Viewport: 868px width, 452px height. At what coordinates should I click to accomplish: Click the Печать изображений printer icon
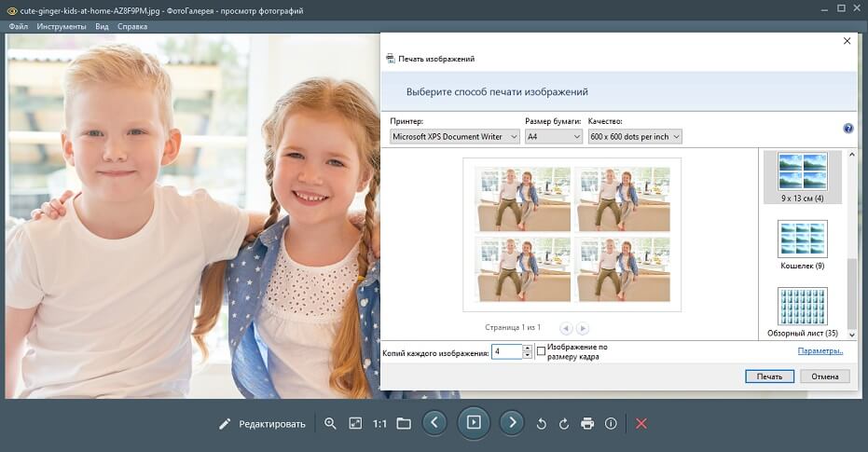click(391, 58)
